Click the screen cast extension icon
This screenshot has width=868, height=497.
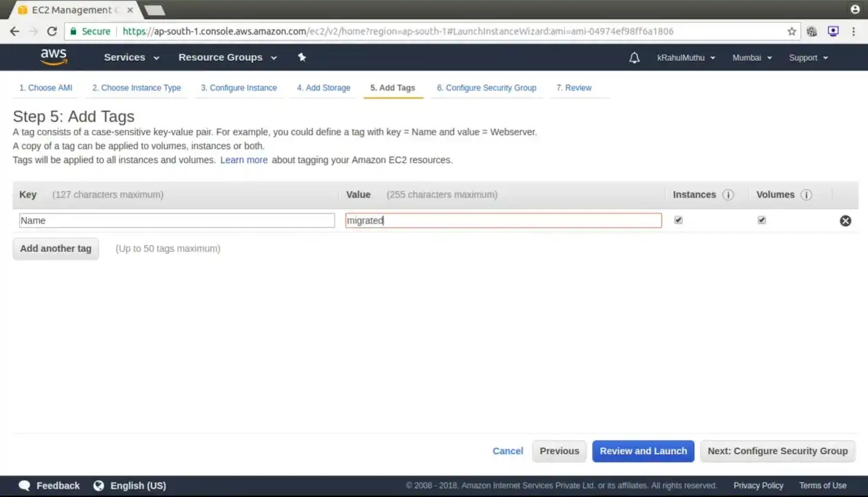(x=834, y=31)
